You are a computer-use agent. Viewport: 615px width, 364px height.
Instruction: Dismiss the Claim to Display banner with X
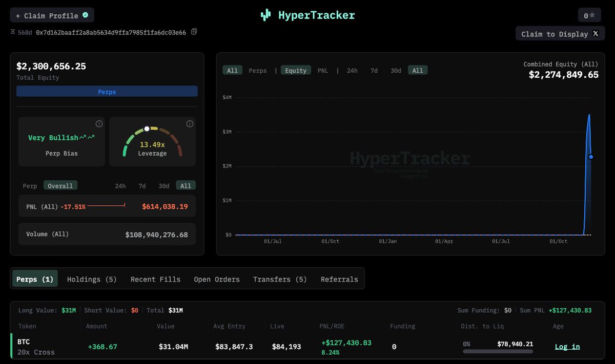(596, 33)
